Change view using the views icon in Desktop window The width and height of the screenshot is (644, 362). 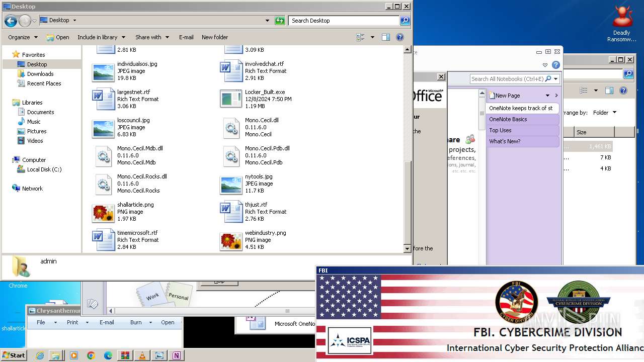[360, 37]
